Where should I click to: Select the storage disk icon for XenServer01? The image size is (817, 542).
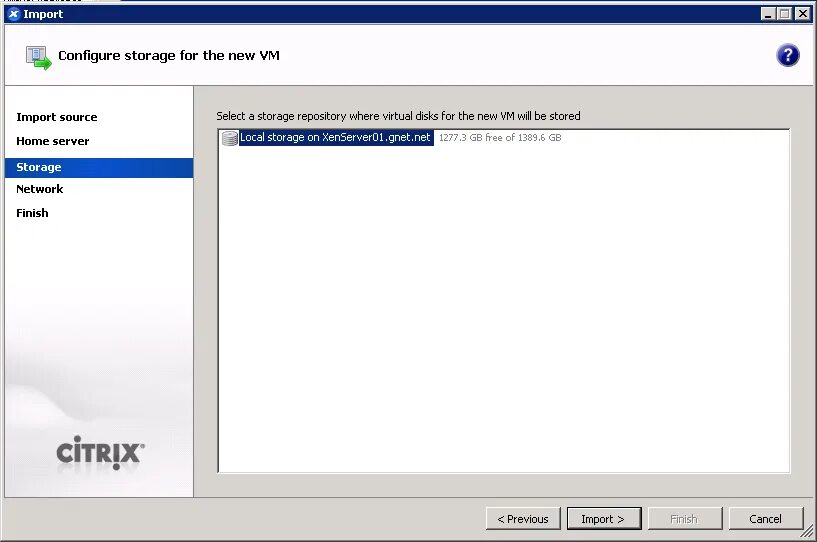[229, 138]
